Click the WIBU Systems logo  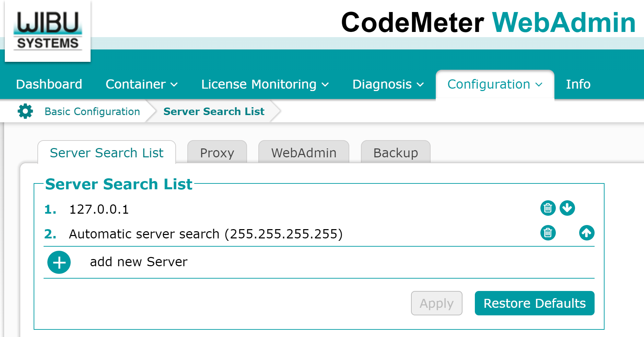(48, 31)
